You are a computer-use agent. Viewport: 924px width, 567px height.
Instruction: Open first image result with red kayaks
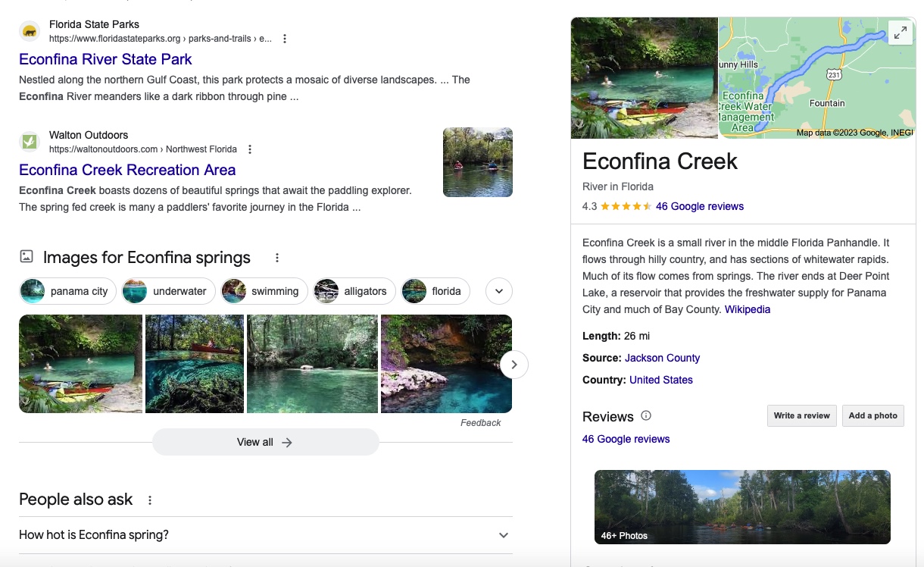[81, 364]
